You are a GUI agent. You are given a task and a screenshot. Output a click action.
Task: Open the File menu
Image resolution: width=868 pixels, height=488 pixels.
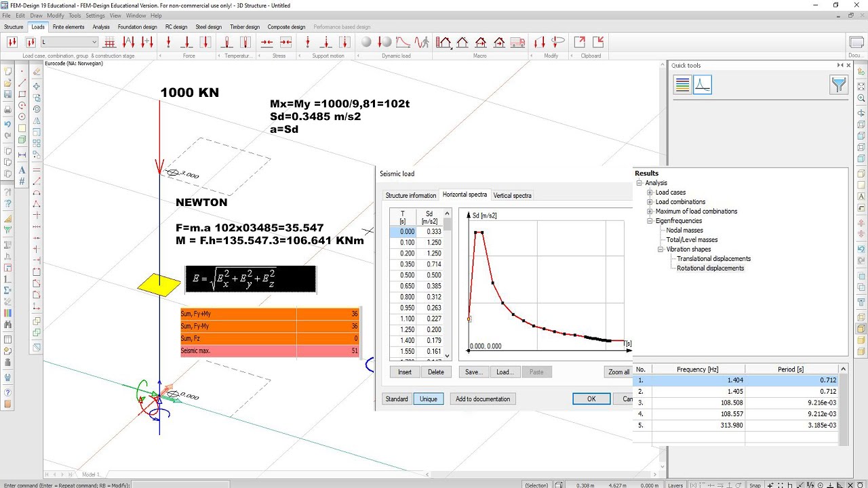(7, 16)
